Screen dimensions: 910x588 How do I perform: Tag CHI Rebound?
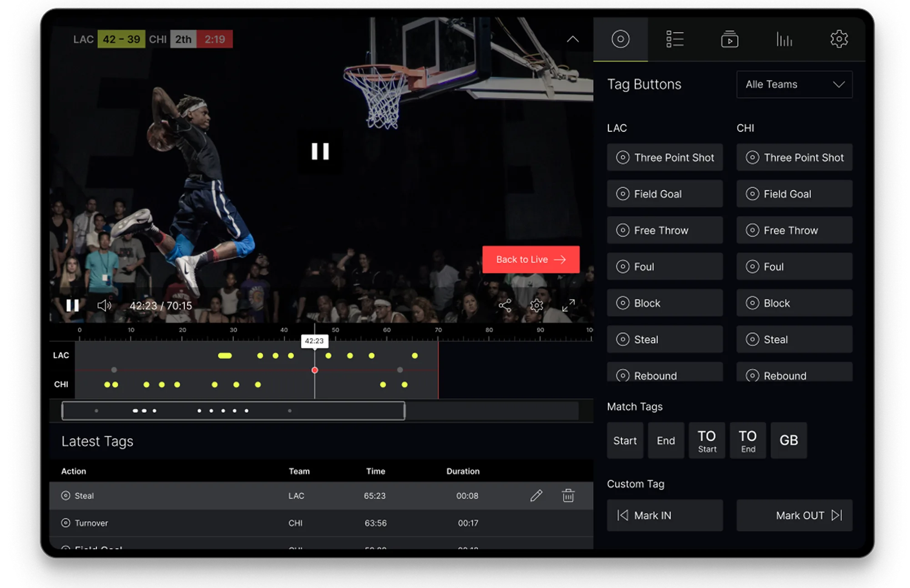coord(794,372)
